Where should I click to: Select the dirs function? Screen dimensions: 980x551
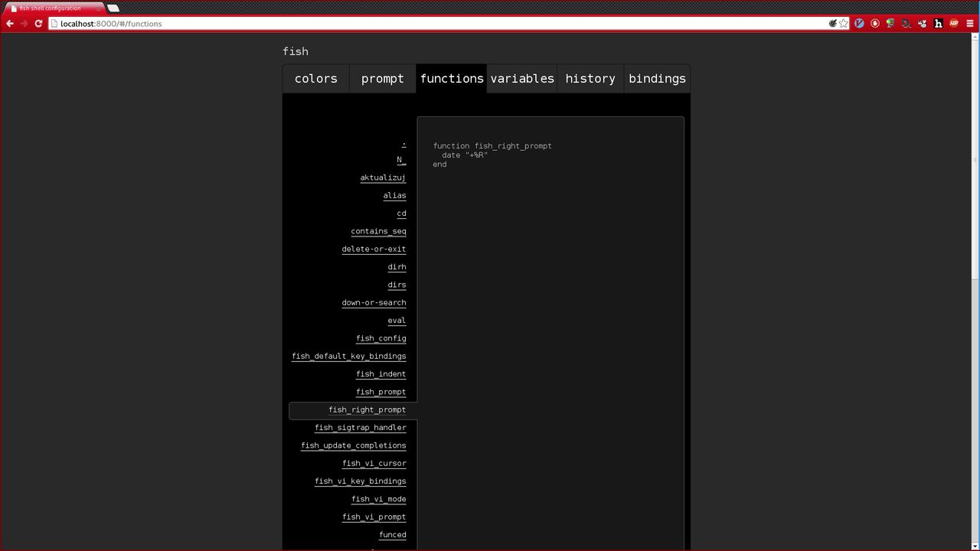click(x=397, y=285)
